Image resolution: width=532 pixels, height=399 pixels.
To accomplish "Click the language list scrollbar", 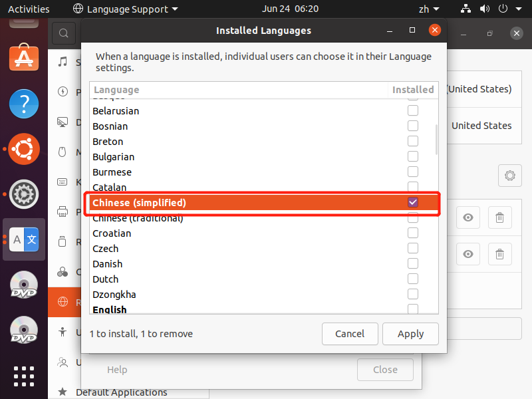I will pyautogui.click(x=436, y=140).
